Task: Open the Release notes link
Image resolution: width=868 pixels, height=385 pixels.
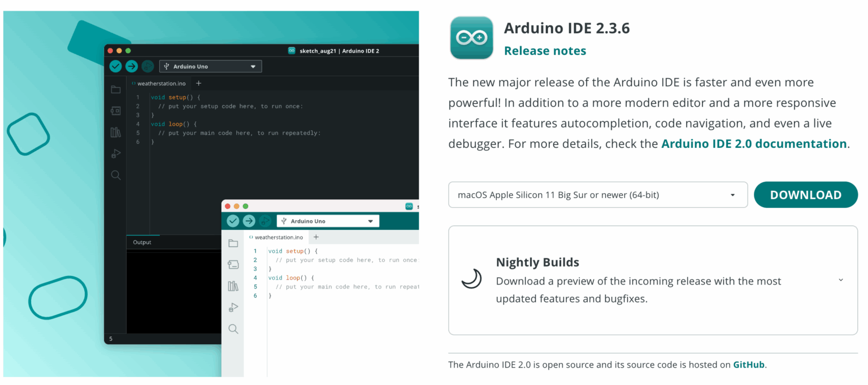Action: pyautogui.click(x=544, y=50)
